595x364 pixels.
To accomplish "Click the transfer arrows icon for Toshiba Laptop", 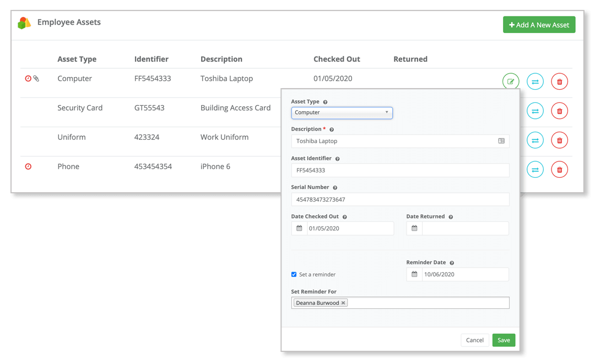I will click(535, 82).
